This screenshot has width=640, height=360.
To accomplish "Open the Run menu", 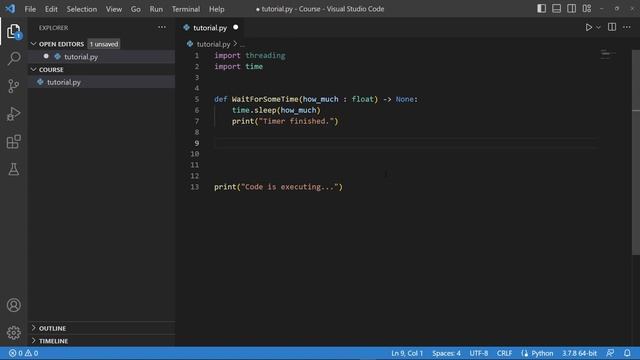I will click(156, 9).
